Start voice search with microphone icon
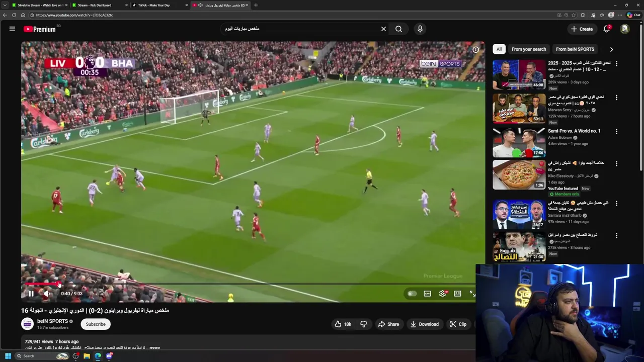Screen dimensions: 644x362 (x=420, y=29)
